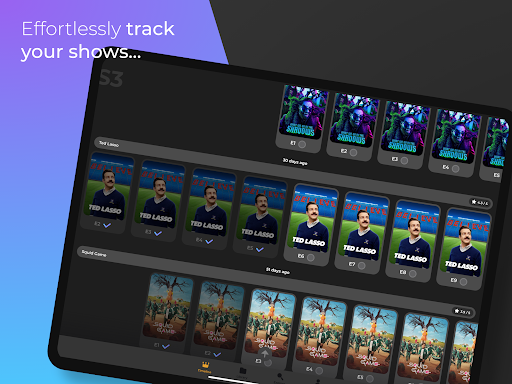Click the star rating badge on Squid Game row
The height and width of the screenshot is (384, 512).
462,312
